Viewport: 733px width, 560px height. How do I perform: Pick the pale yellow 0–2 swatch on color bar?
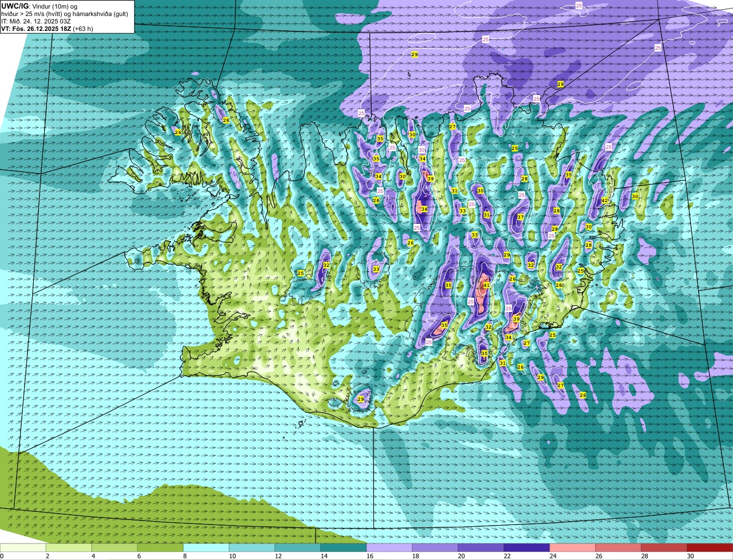pyautogui.click(x=23, y=547)
